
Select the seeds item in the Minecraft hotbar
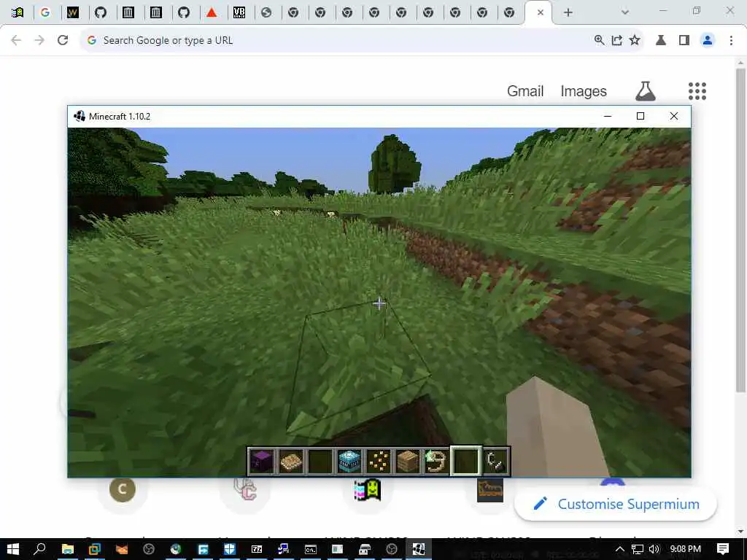click(379, 462)
